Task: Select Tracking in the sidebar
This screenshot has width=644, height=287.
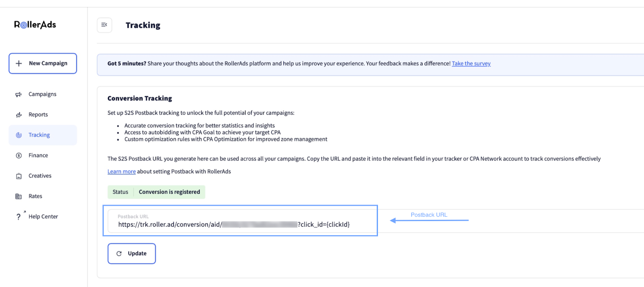Action: pos(43,135)
